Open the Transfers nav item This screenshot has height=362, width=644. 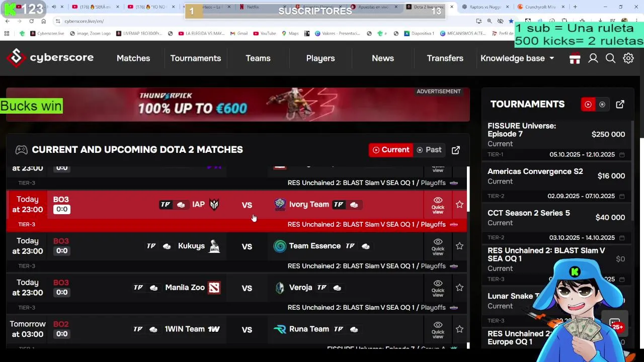(445, 58)
